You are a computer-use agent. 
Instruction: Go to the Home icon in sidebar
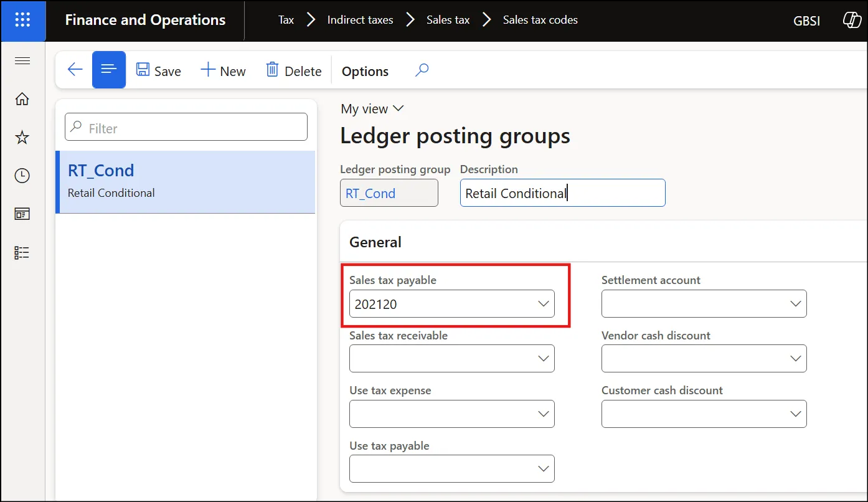click(x=22, y=99)
